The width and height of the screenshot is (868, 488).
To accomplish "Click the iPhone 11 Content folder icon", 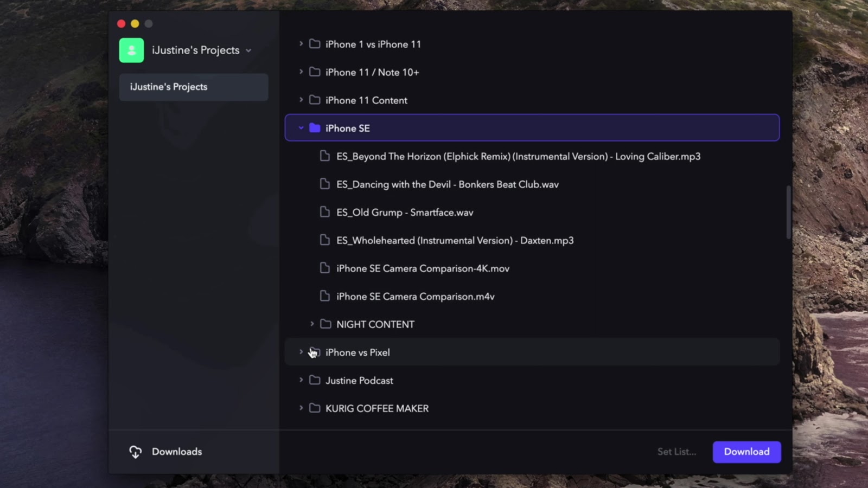I will click(x=315, y=100).
